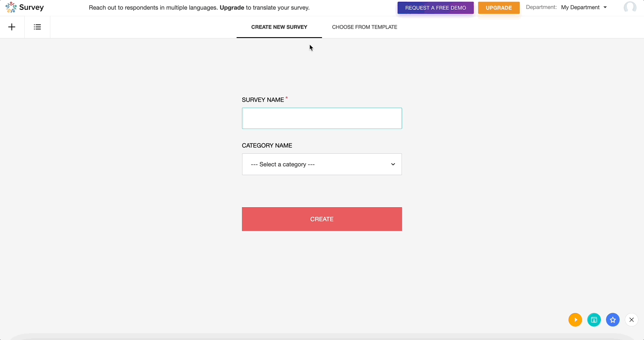Click the orange play button icon

(575, 319)
